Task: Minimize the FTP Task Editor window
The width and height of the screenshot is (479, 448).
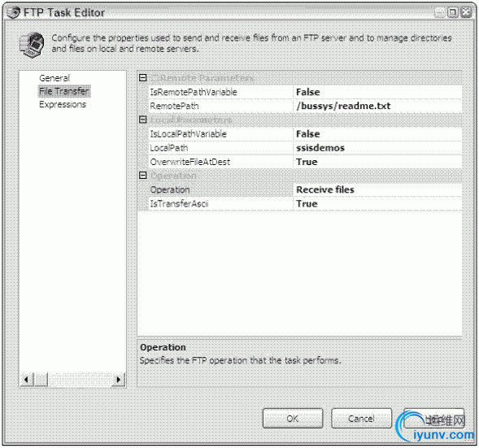Action: [440, 12]
